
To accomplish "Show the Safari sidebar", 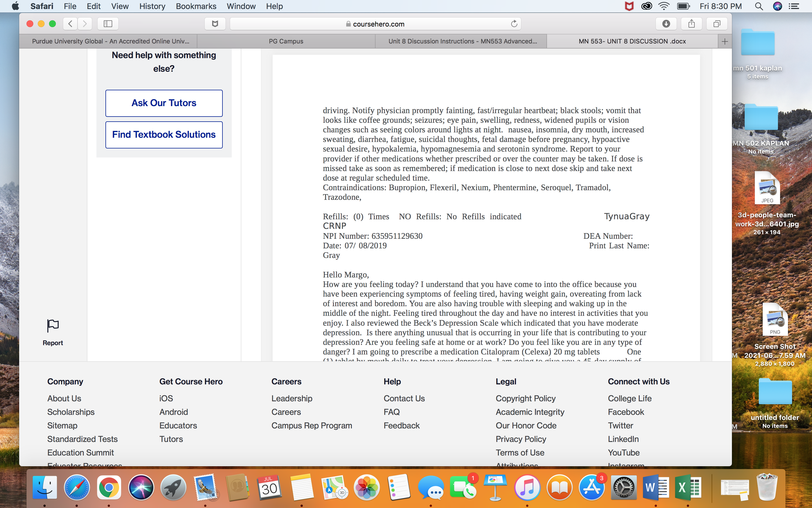I will (108, 24).
